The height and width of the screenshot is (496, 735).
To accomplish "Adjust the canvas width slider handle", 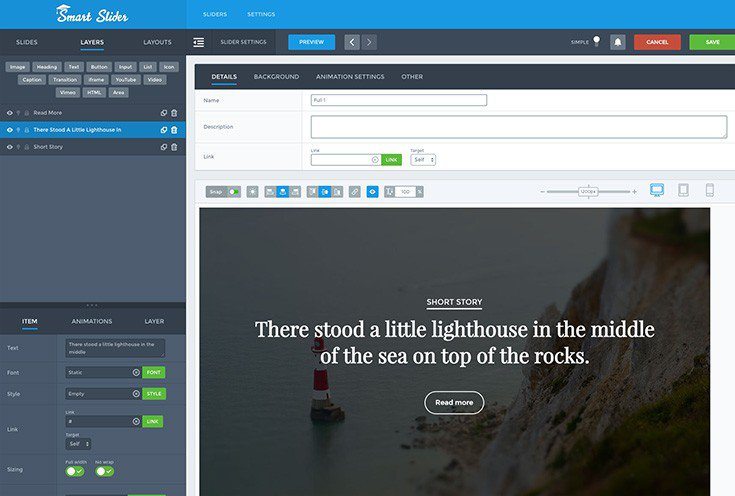I will tap(588, 191).
